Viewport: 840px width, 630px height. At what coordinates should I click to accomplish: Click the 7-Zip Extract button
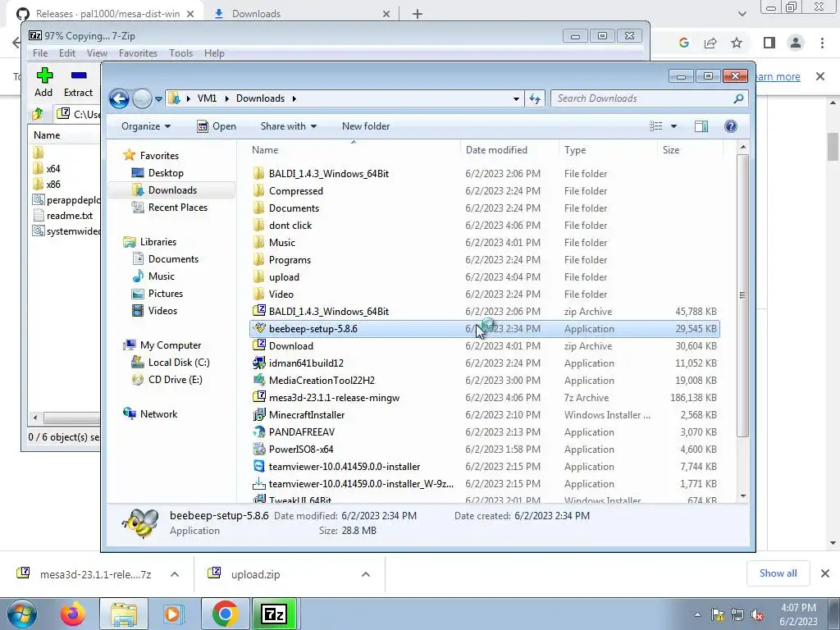pos(78,82)
